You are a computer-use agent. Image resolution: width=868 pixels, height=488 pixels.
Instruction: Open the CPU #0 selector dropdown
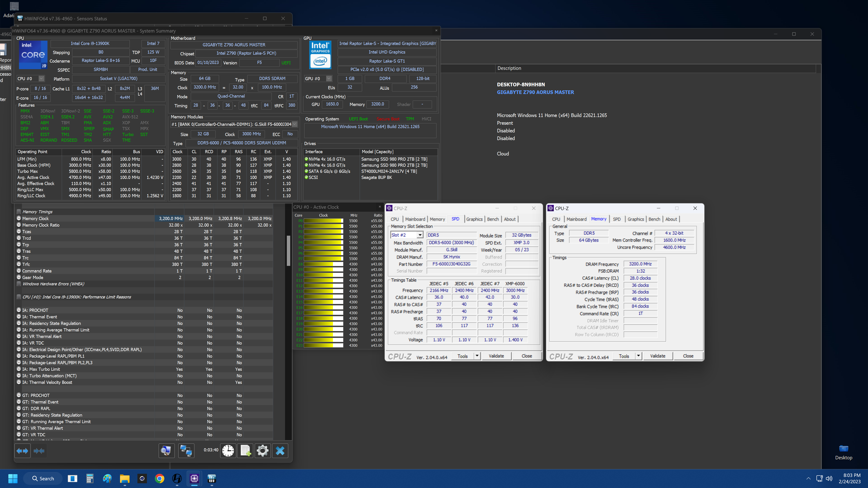coord(41,78)
